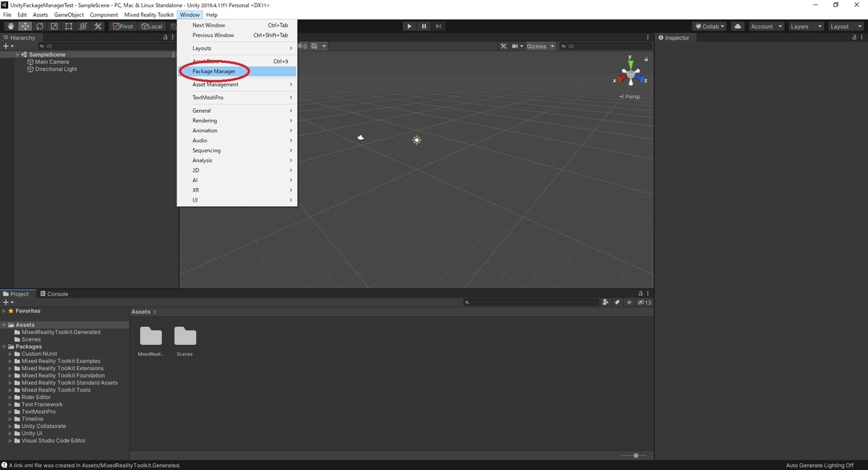Toggle hidden packages visibility count

click(x=644, y=302)
